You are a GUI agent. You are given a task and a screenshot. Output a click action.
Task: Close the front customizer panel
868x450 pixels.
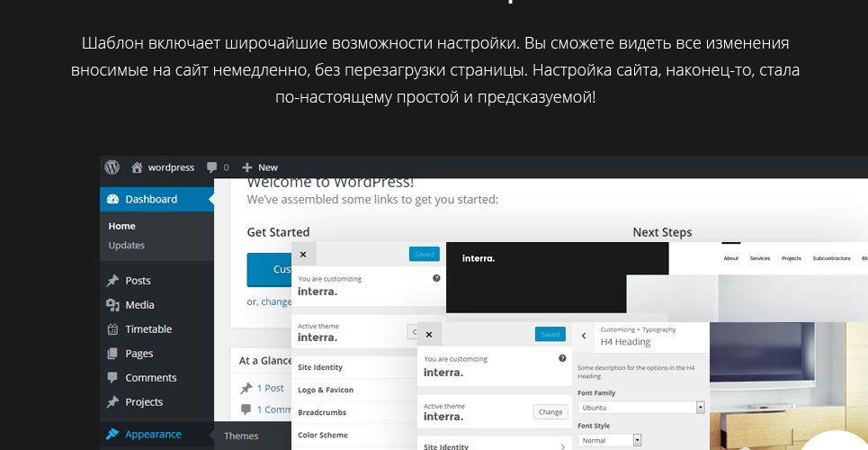[429, 335]
